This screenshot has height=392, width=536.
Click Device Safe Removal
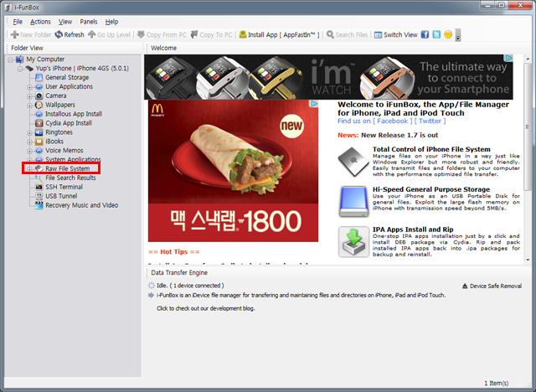pos(492,286)
